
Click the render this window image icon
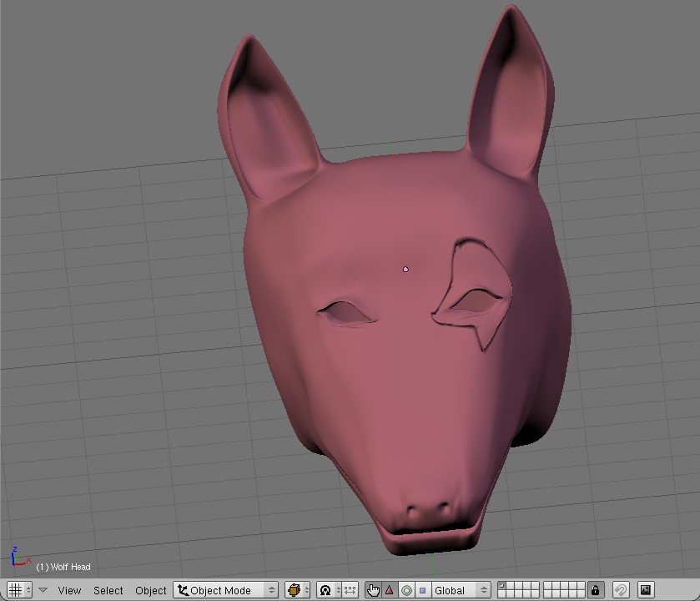click(646, 590)
